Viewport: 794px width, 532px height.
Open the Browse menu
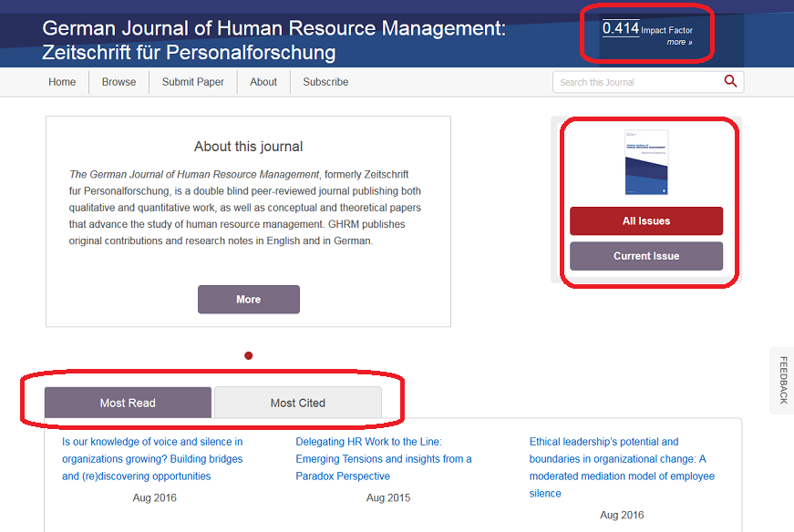[119, 82]
